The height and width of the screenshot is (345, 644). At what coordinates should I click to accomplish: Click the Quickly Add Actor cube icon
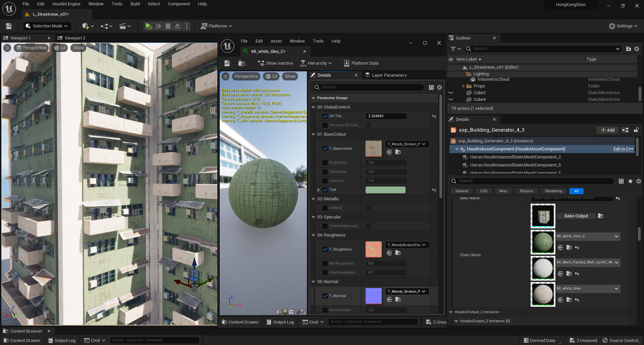[86, 26]
